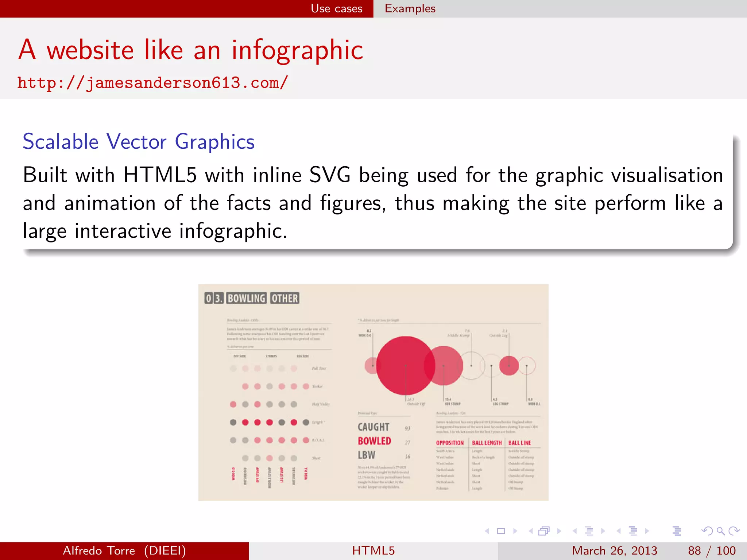Jump to previous section arrow

[619, 531]
